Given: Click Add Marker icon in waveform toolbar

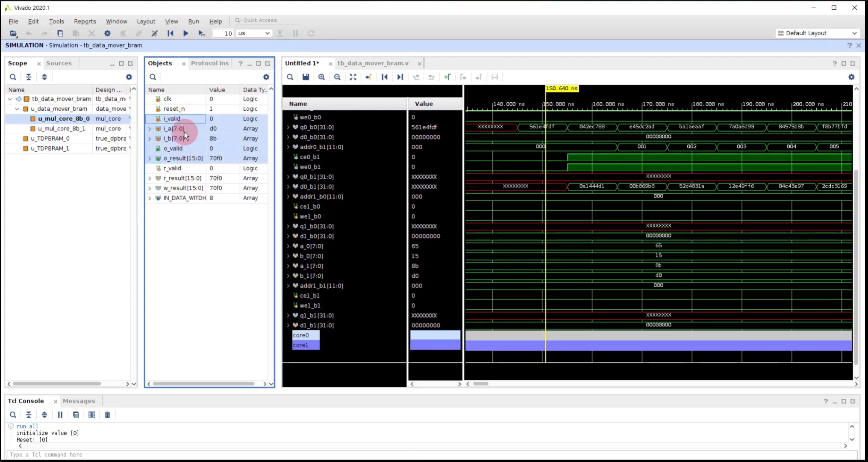Looking at the screenshot, I should coord(447,77).
